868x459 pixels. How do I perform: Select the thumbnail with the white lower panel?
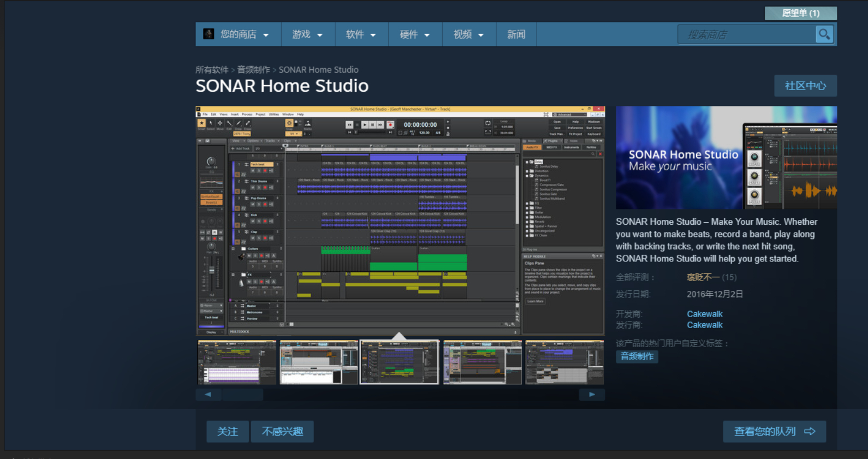click(x=319, y=362)
